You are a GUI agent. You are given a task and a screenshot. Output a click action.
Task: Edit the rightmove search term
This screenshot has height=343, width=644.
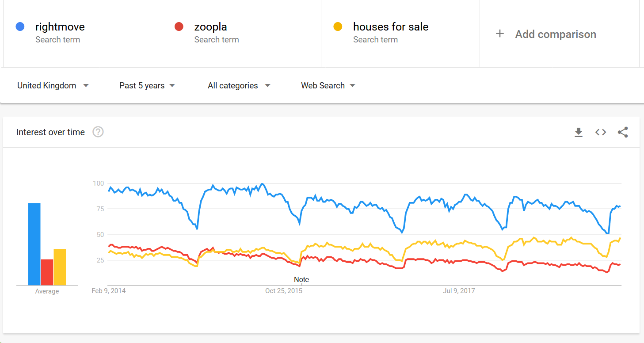pos(60,27)
